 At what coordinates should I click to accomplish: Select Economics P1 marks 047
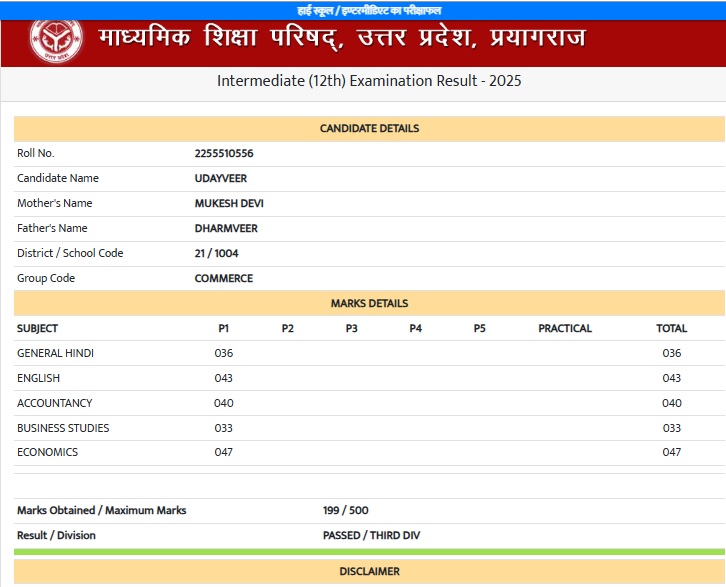[x=224, y=452]
